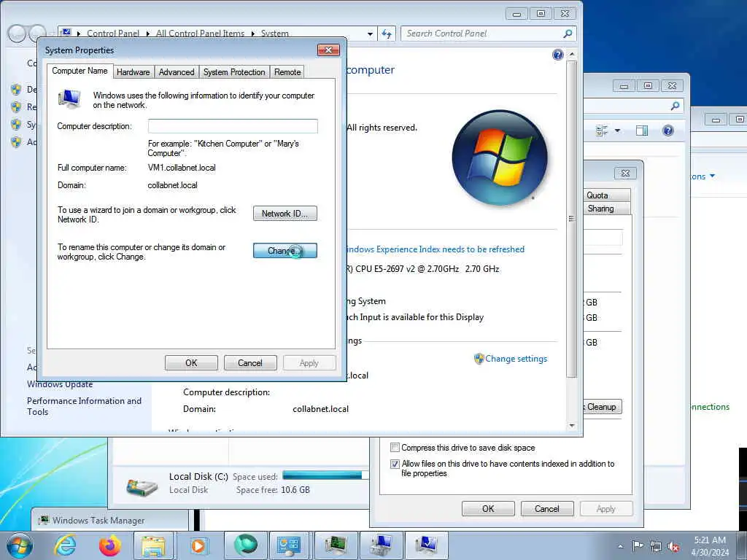
Task: Open the Sharing tab in disk Properties
Action: 606,209
